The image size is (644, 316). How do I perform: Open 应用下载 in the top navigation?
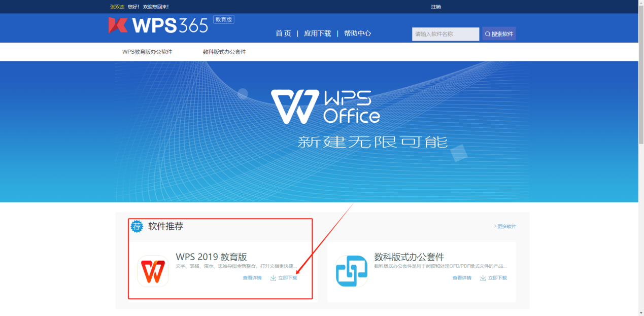click(x=317, y=33)
